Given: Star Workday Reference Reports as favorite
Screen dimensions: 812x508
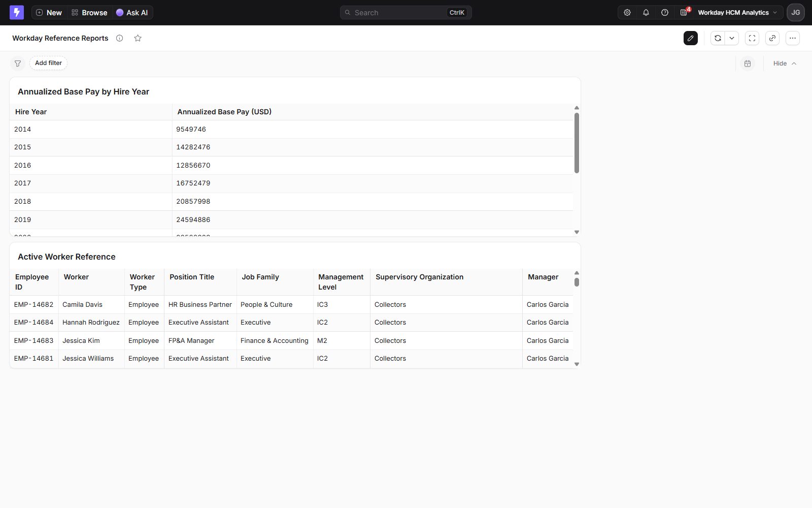Looking at the screenshot, I should (x=138, y=38).
